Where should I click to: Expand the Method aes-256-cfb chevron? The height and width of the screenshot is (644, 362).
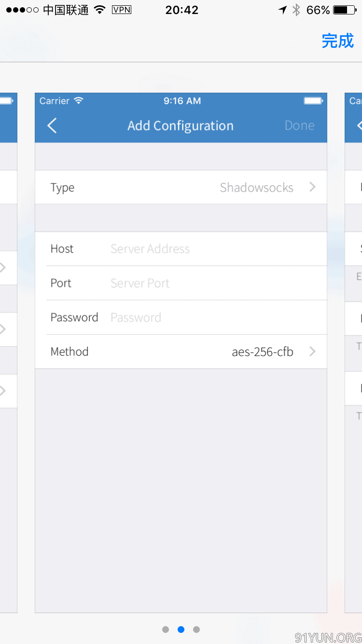[x=312, y=351]
